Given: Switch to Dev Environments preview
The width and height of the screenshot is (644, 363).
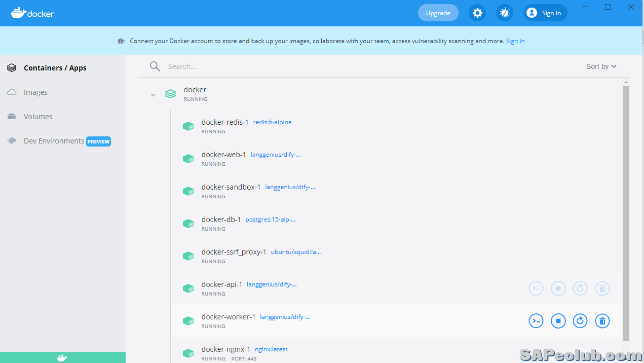Looking at the screenshot, I should click(54, 141).
